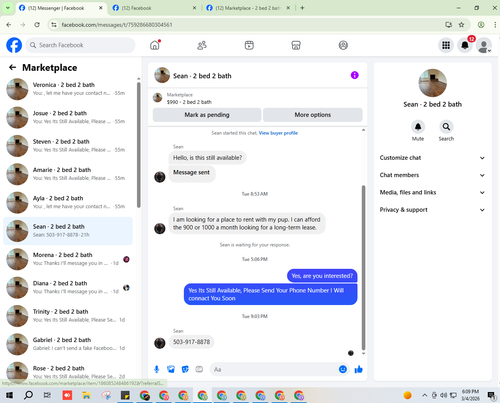
Task: Open the tab search dropdown arrow
Action: pos(8,8)
